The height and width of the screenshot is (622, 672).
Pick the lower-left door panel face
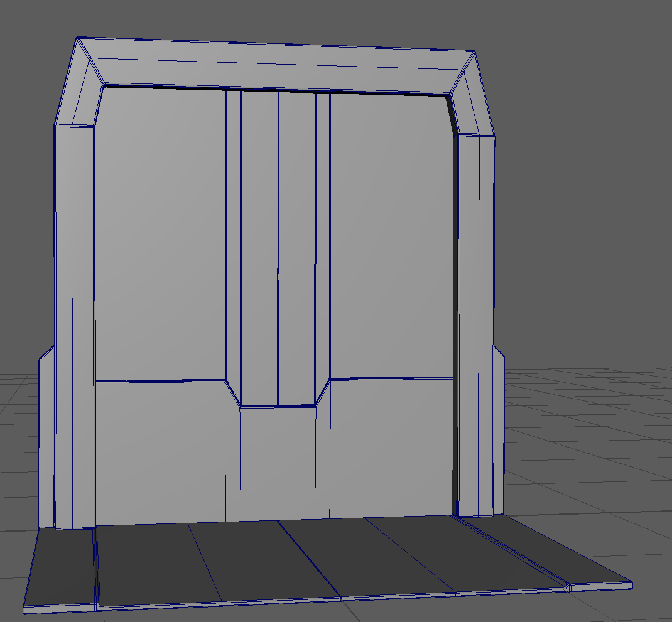160,452
